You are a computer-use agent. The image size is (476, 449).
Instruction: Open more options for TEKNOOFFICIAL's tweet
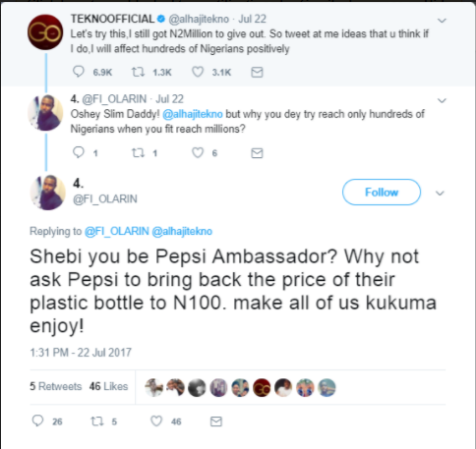point(442,21)
